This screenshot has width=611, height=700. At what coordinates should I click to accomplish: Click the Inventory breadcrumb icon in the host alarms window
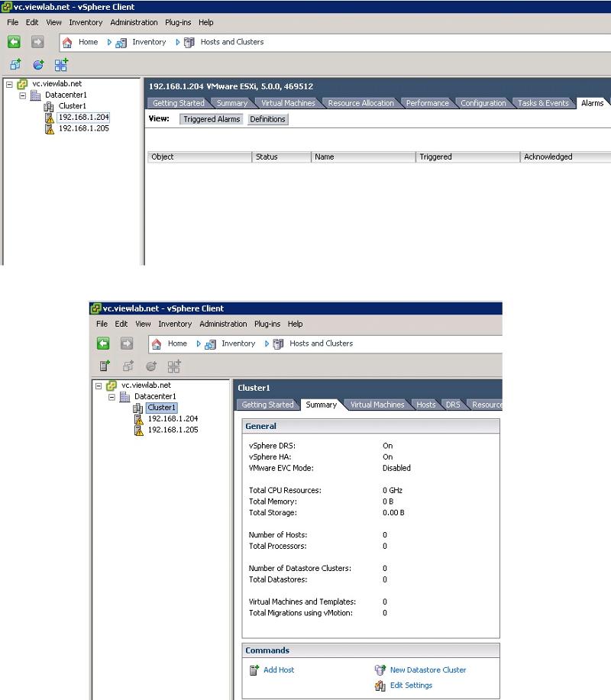click(x=121, y=43)
